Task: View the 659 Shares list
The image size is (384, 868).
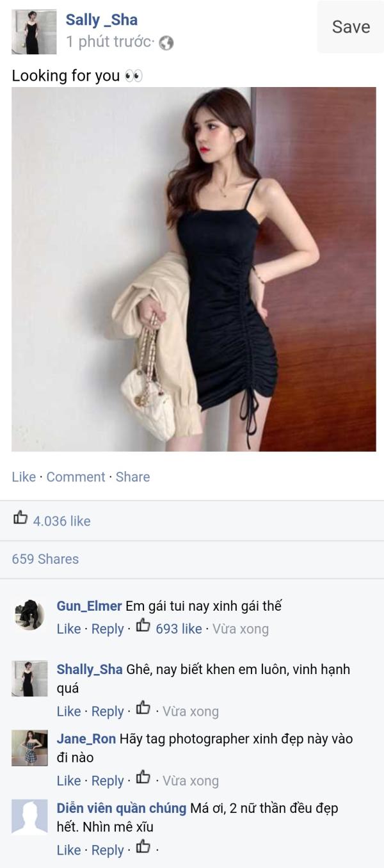Action: [x=45, y=559]
